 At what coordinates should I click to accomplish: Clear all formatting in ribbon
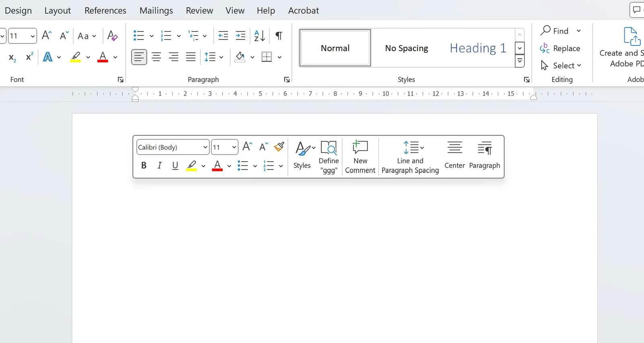112,35
